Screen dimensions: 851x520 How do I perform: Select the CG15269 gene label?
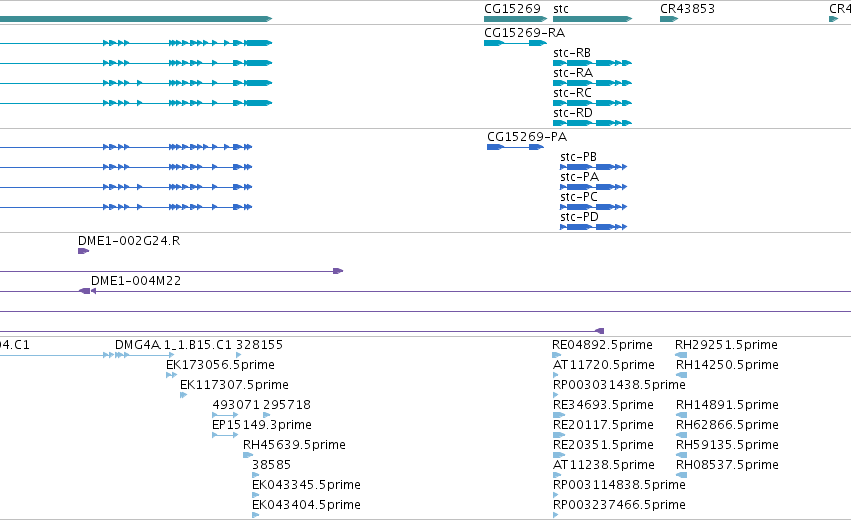tap(512, 9)
